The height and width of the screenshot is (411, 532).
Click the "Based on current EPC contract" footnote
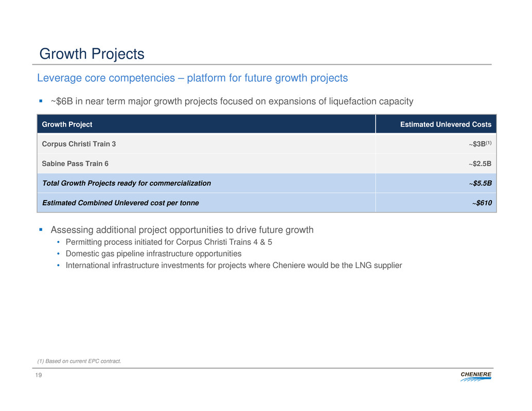pyautogui.click(x=79, y=361)
